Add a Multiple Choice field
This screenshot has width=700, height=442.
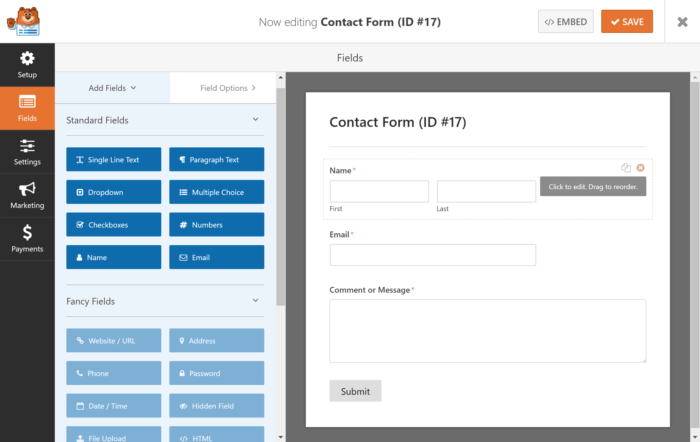216,192
